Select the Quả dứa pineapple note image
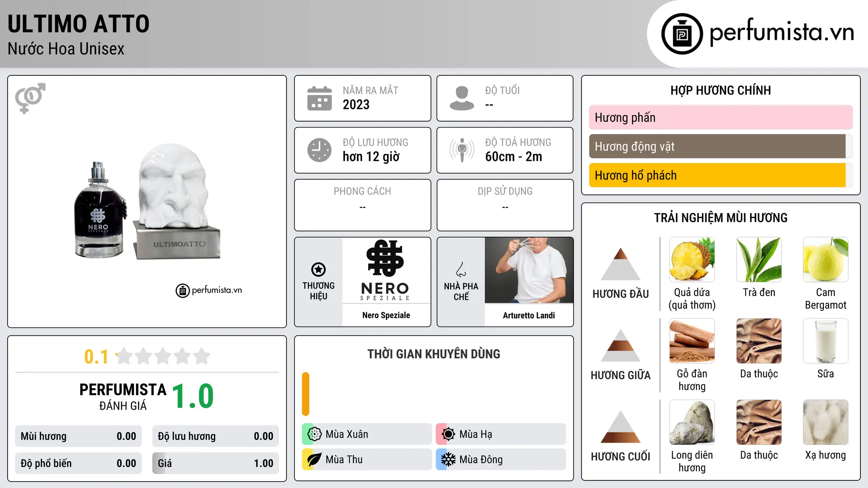The width and height of the screenshot is (868, 488). click(692, 260)
